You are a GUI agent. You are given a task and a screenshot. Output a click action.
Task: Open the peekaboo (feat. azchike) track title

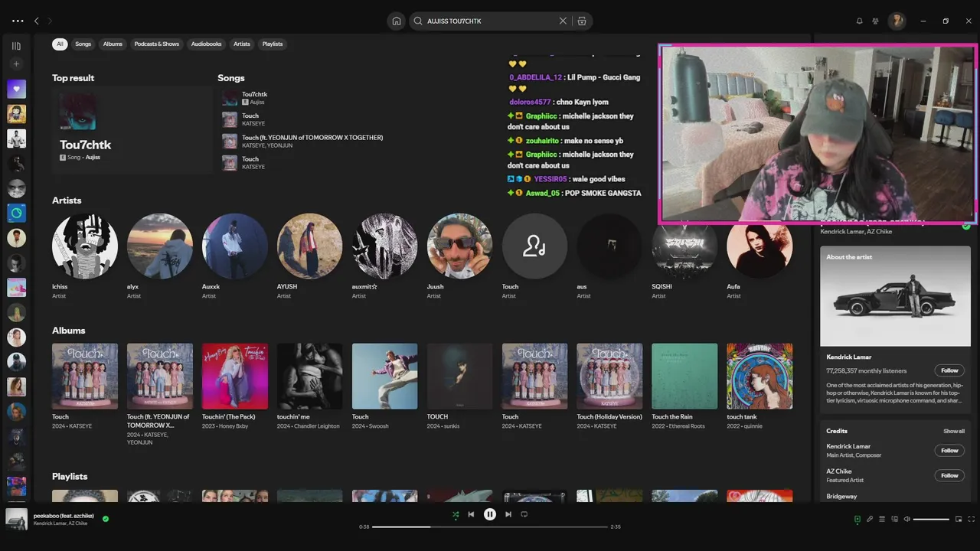tap(64, 516)
